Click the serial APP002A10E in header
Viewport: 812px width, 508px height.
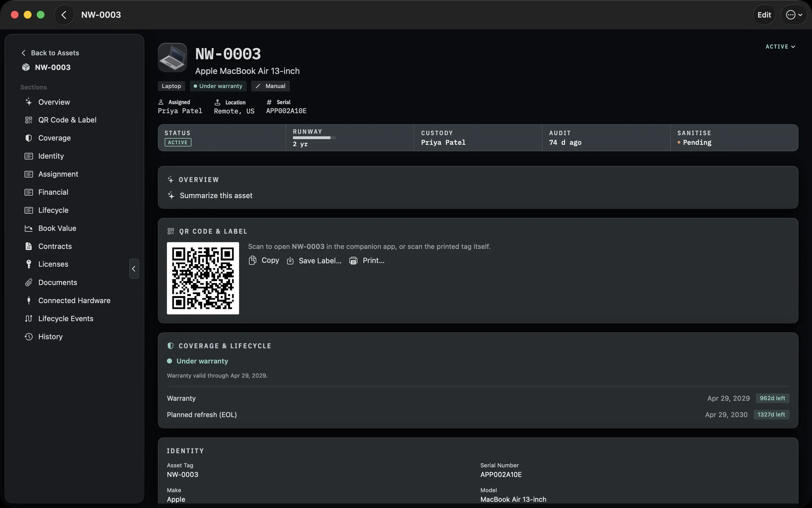[x=286, y=111]
